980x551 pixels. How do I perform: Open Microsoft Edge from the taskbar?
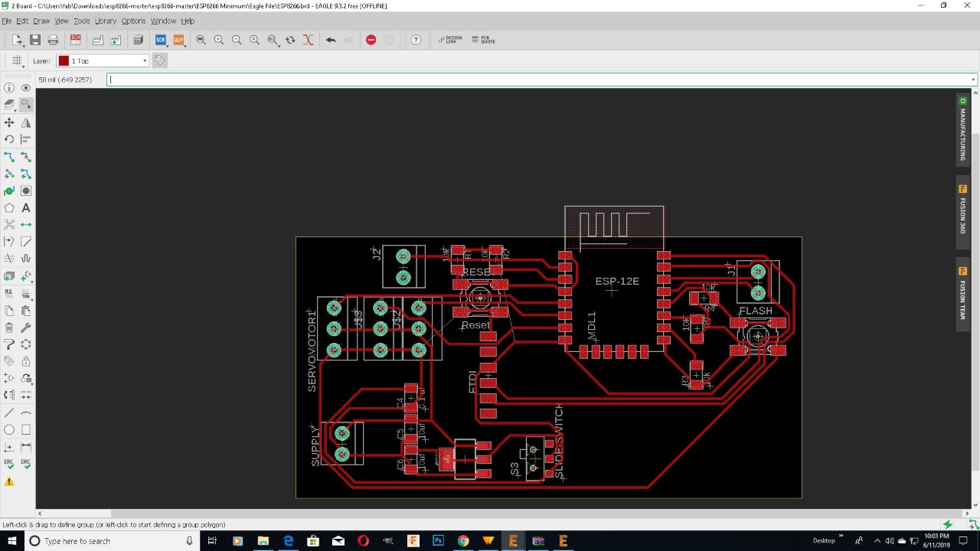(288, 541)
